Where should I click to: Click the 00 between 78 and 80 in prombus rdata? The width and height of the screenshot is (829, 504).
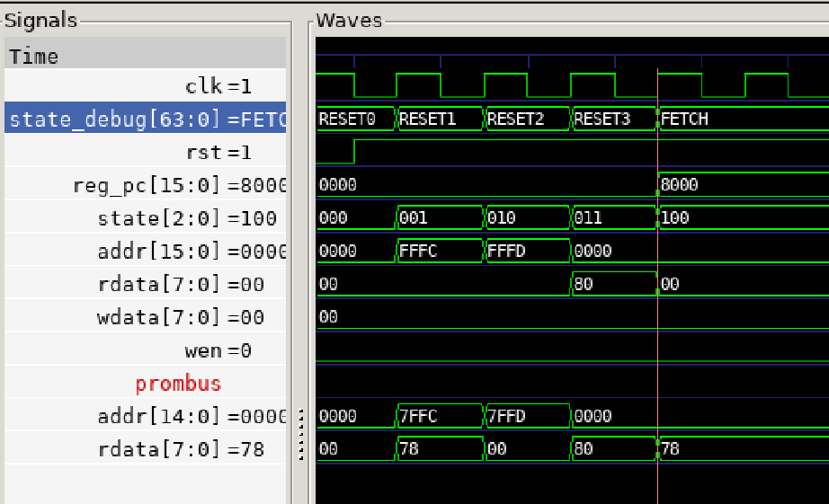point(496,449)
